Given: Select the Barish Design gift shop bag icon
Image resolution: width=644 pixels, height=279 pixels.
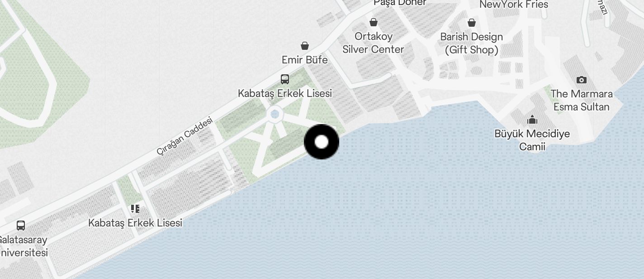Looking at the screenshot, I should [472, 23].
